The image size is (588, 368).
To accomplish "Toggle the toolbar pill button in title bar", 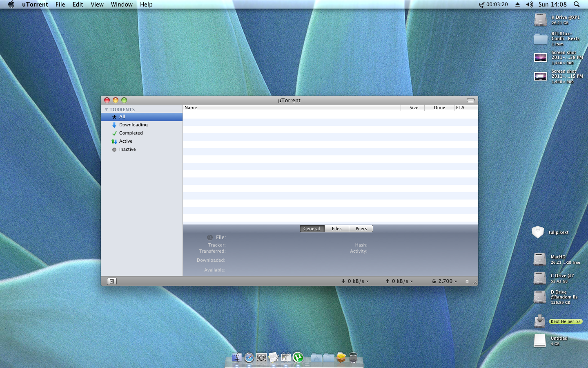I will tap(471, 100).
